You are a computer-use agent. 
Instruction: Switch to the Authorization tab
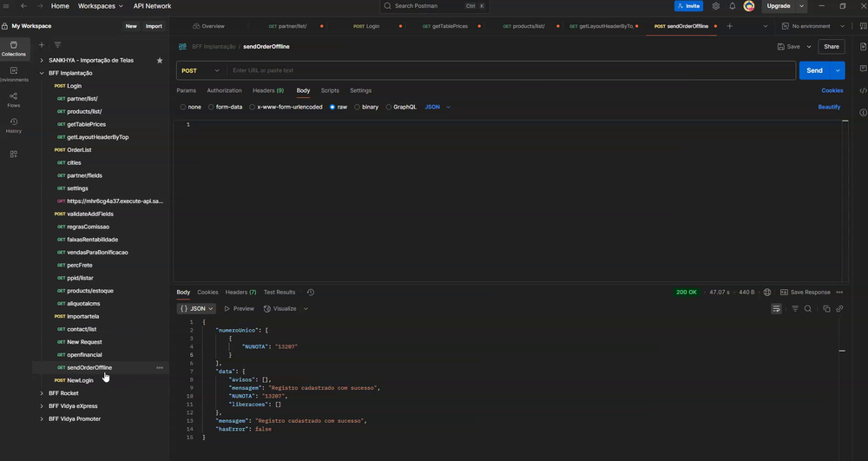[x=224, y=90]
